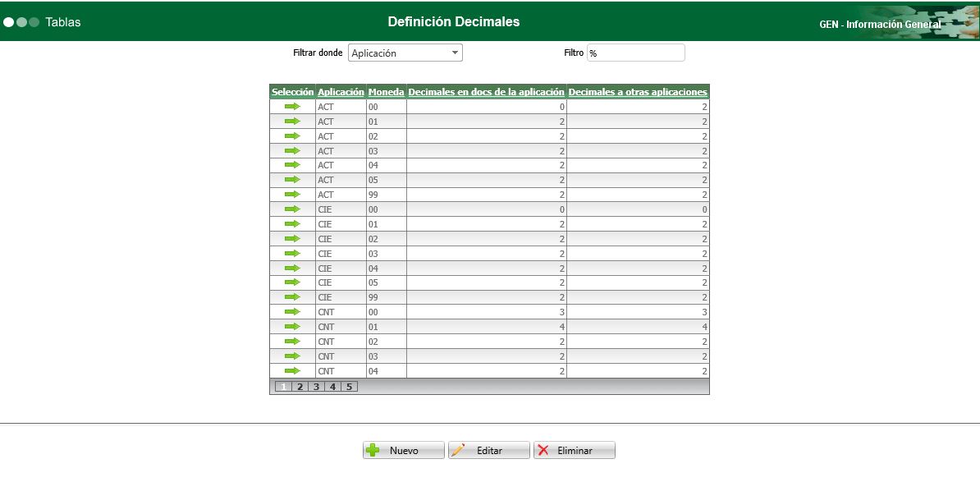Select the ACT 04 row arrow
Image resolution: width=980 pixels, height=482 pixels.
tap(292, 165)
